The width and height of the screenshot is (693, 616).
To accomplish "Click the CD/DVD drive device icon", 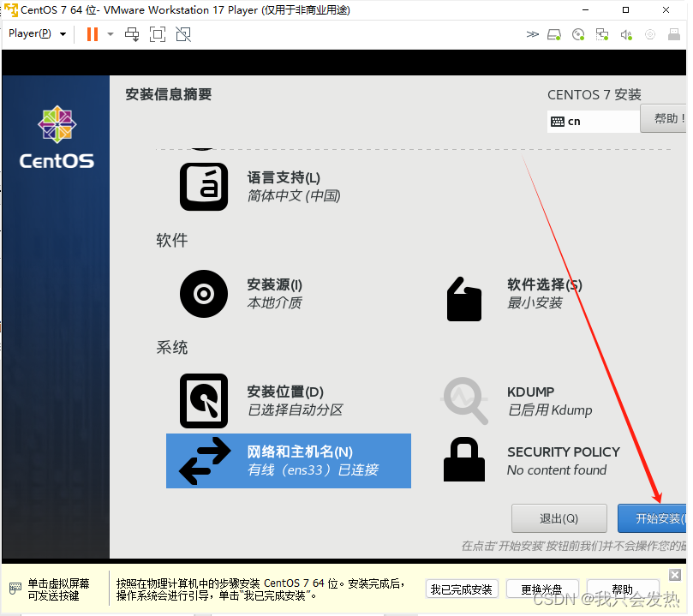I will click(x=578, y=34).
